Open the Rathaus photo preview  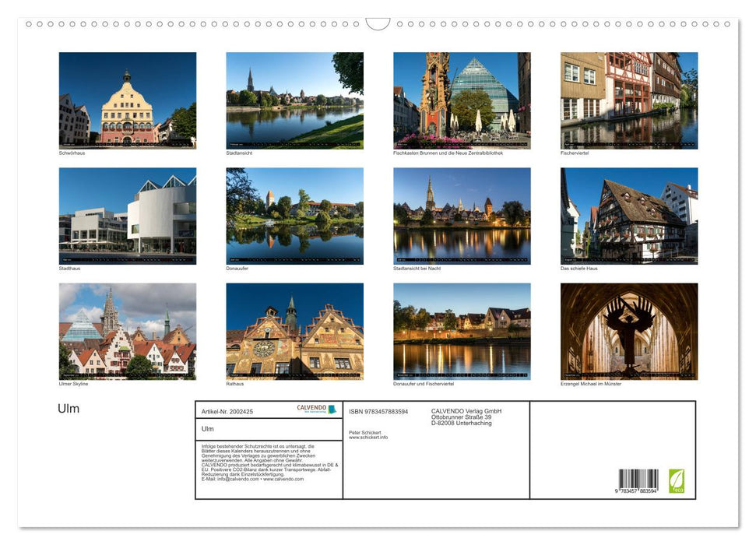pyautogui.click(x=294, y=331)
